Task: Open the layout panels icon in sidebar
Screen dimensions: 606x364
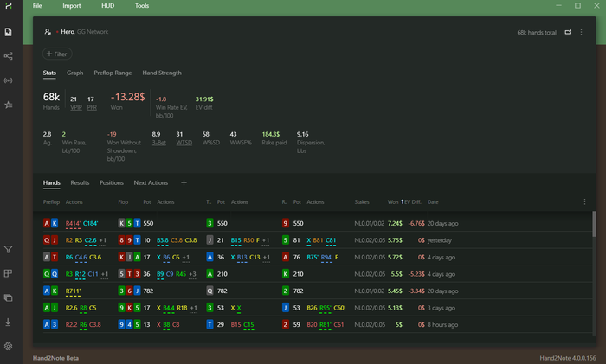Action: click(8, 274)
